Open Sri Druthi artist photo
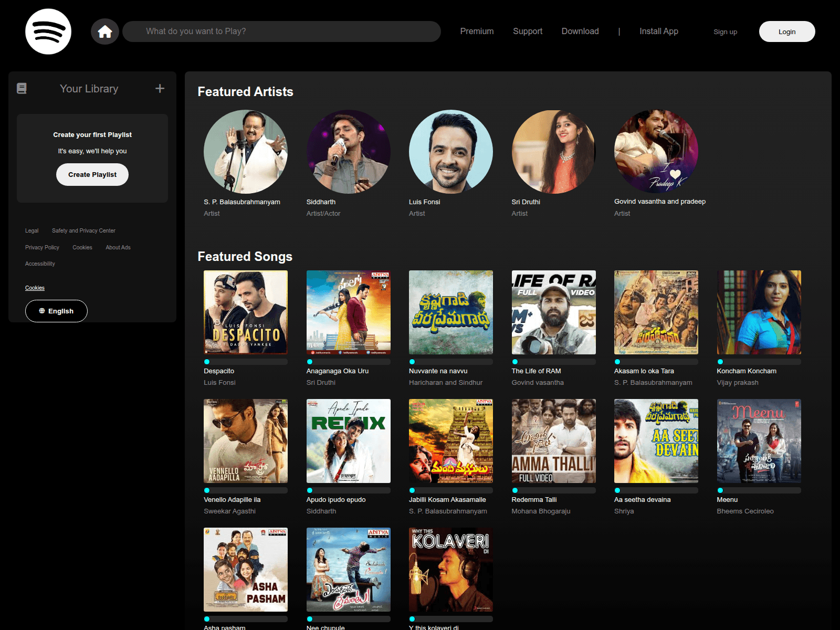The image size is (840, 630). 554,152
